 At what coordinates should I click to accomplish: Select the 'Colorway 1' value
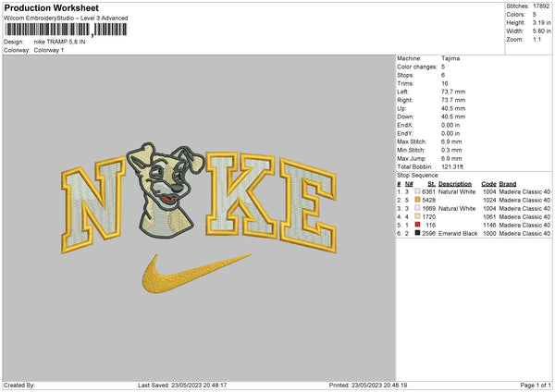[49, 50]
